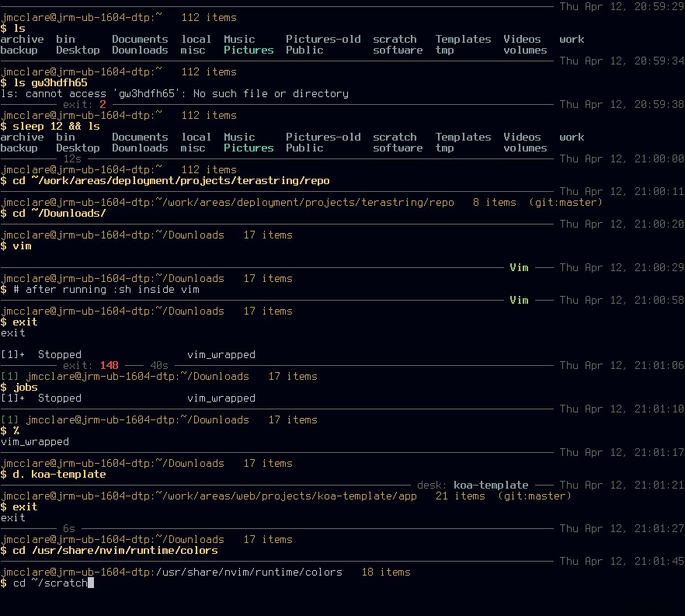This screenshot has width=685, height=616.
Task: Click the '18 items' count
Action: point(386,572)
